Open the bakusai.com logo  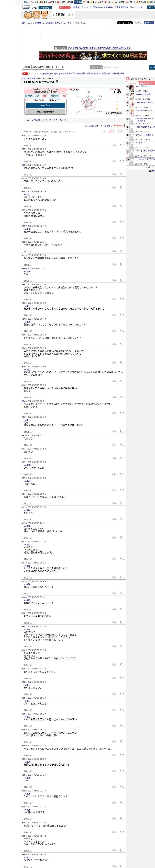29,7
